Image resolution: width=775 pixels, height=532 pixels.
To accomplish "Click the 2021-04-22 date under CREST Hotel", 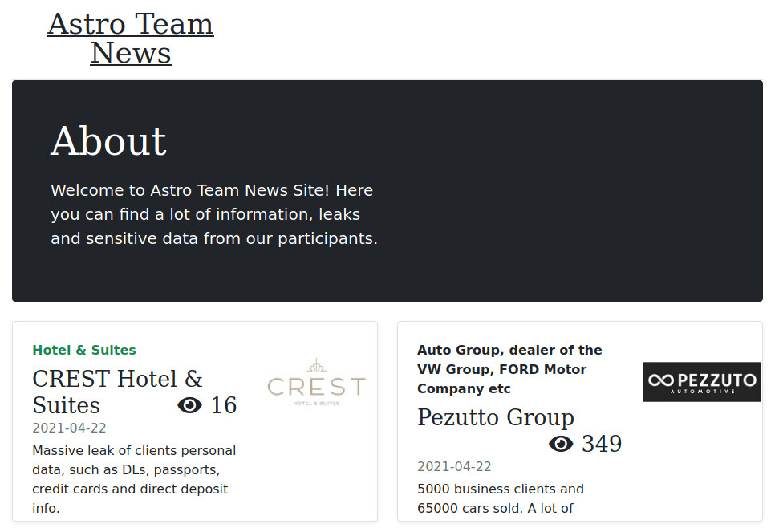I will tap(69, 428).
